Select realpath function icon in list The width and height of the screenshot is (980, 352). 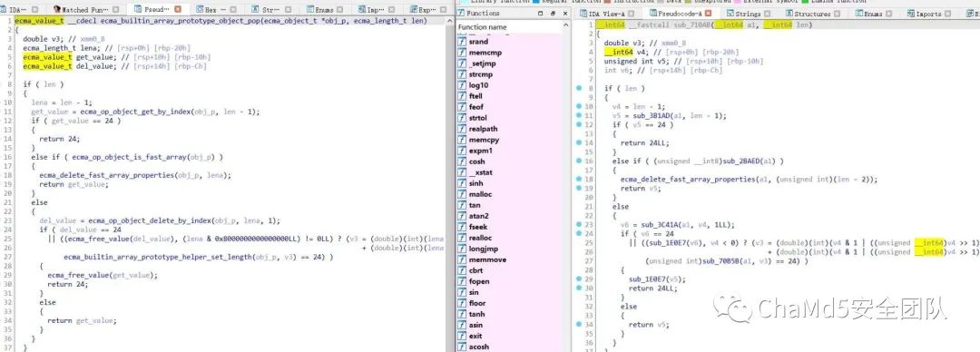click(463, 129)
